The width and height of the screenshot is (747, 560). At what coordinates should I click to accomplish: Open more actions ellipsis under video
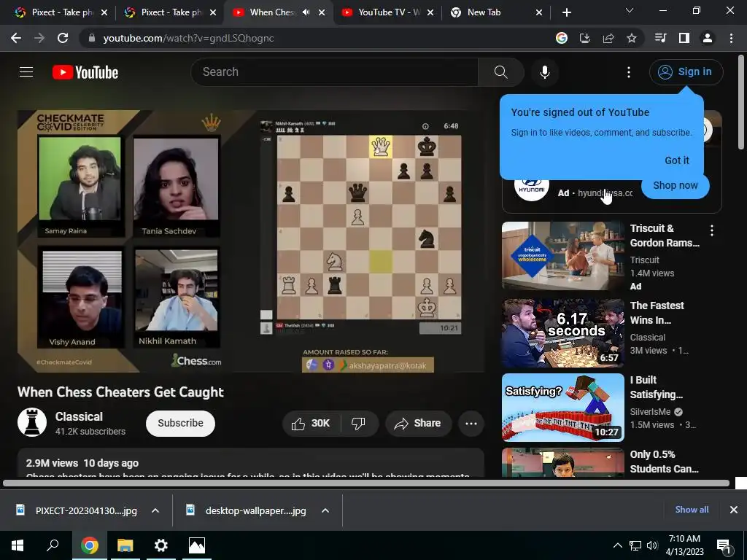click(471, 424)
